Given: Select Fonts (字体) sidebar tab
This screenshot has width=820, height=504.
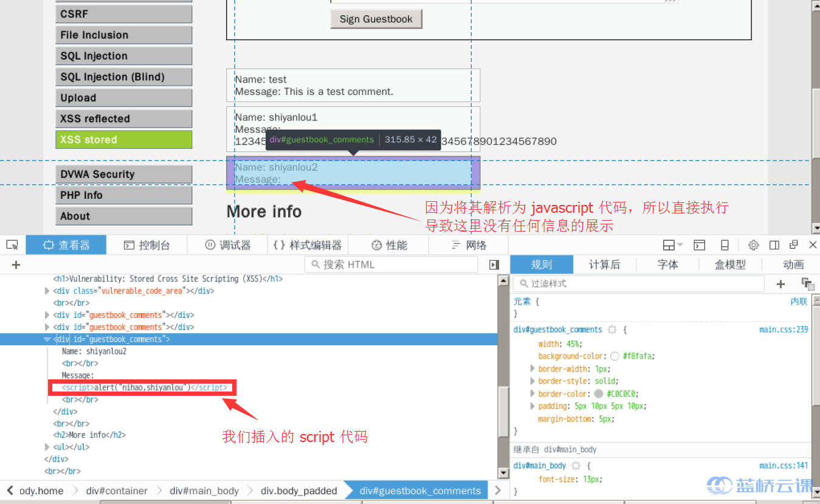Looking at the screenshot, I should [x=667, y=264].
